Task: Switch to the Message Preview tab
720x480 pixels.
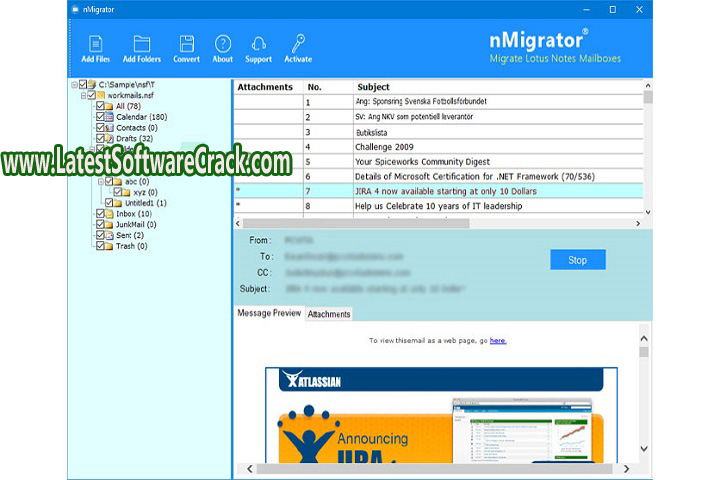Action: click(268, 313)
